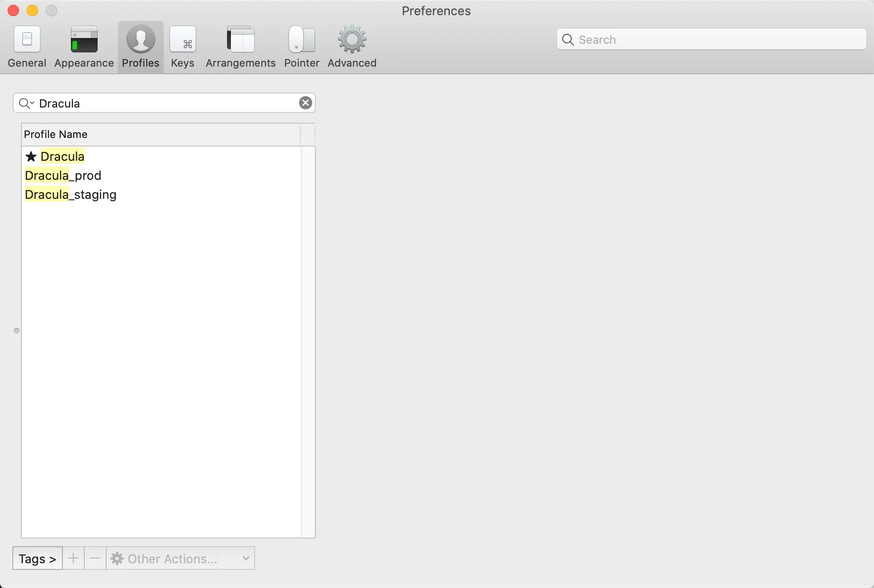Screen dimensions: 874x588
Task: Open the Keys preferences pane
Action: click(183, 47)
